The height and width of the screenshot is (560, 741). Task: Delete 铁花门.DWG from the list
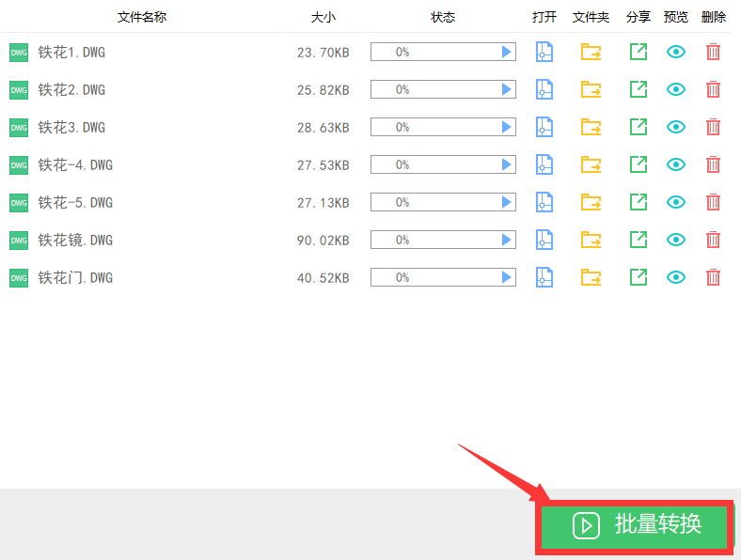[713, 277]
